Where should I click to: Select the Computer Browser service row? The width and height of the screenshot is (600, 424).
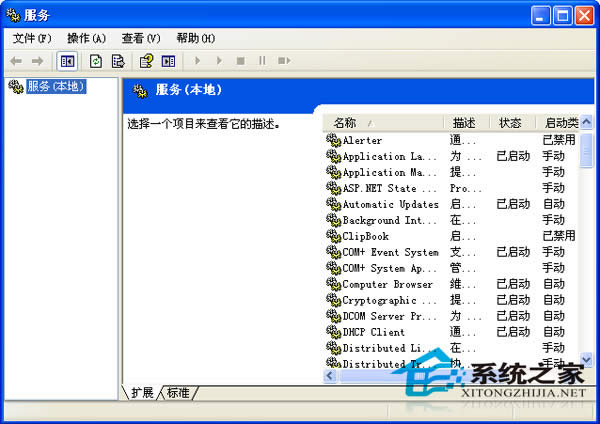click(386, 285)
